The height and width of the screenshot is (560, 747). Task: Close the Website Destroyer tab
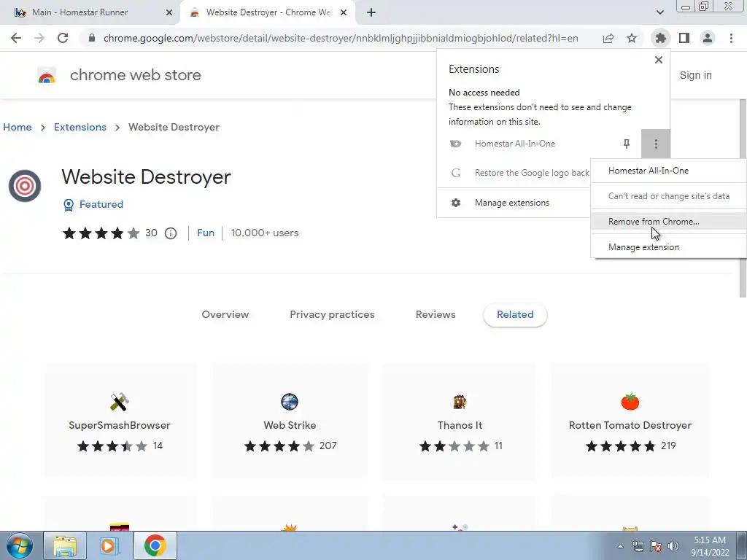[x=344, y=12]
